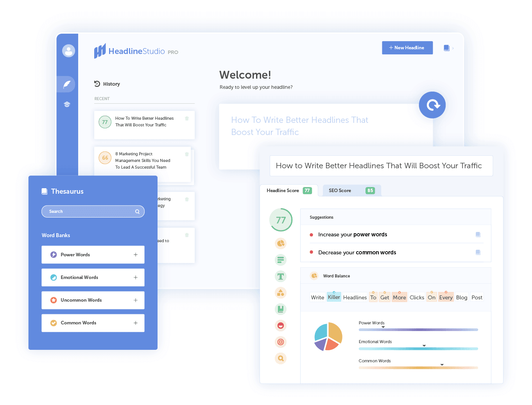
Task: Select the quill editor icon in sidebar
Action: (67, 84)
